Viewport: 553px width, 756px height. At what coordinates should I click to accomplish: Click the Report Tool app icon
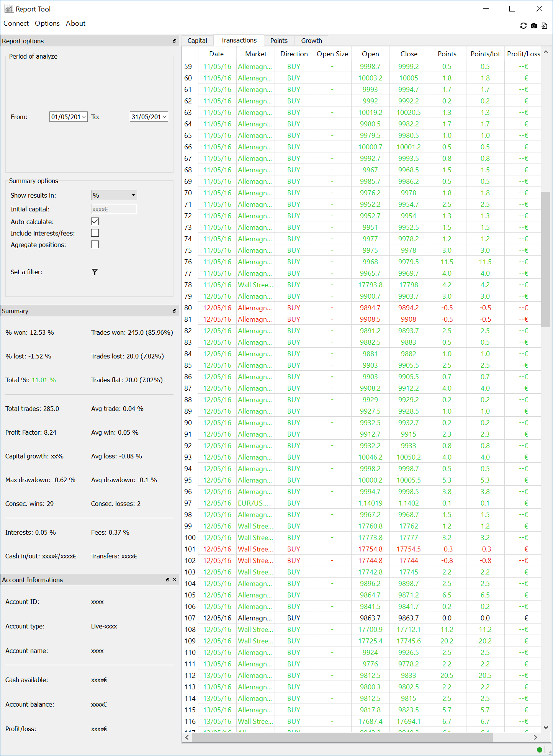point(8,9)
